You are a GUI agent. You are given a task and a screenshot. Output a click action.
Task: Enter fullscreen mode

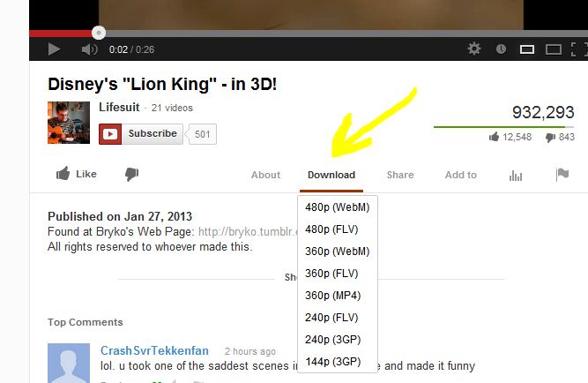(x=578, y=49)
